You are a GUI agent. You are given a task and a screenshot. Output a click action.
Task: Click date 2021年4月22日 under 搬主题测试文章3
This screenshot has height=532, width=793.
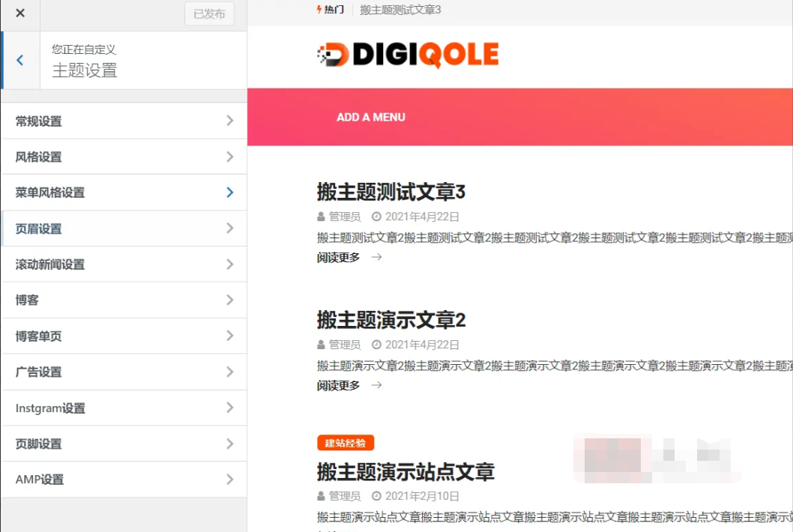(x=422, y=217)
